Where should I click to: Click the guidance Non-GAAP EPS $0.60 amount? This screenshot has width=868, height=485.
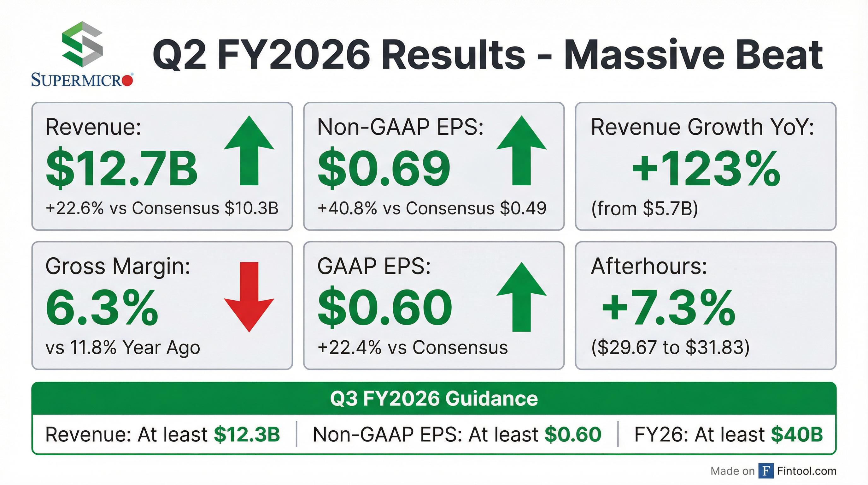pos(573,434)
